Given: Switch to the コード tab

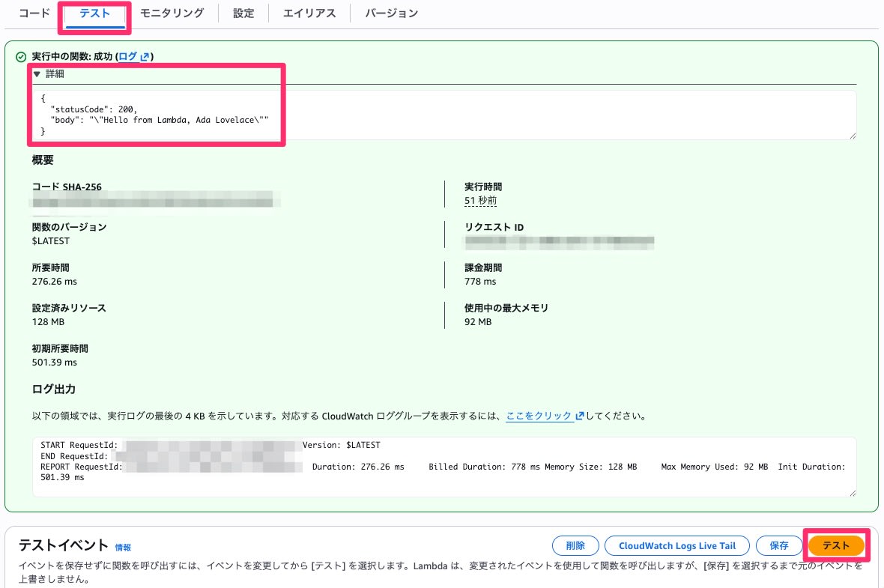Looking at the screenshot, I should [x=33, y=13].
